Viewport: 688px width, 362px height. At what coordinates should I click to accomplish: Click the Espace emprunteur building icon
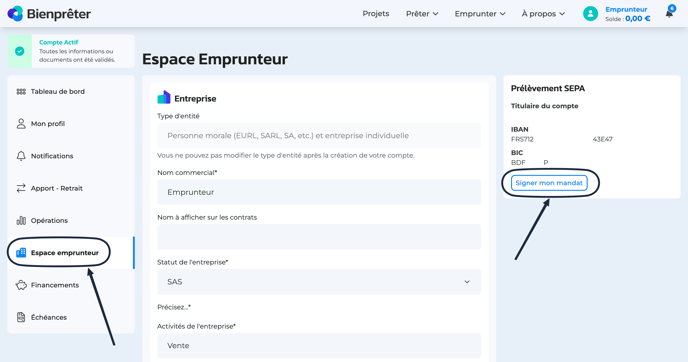(x=21, y=252)
